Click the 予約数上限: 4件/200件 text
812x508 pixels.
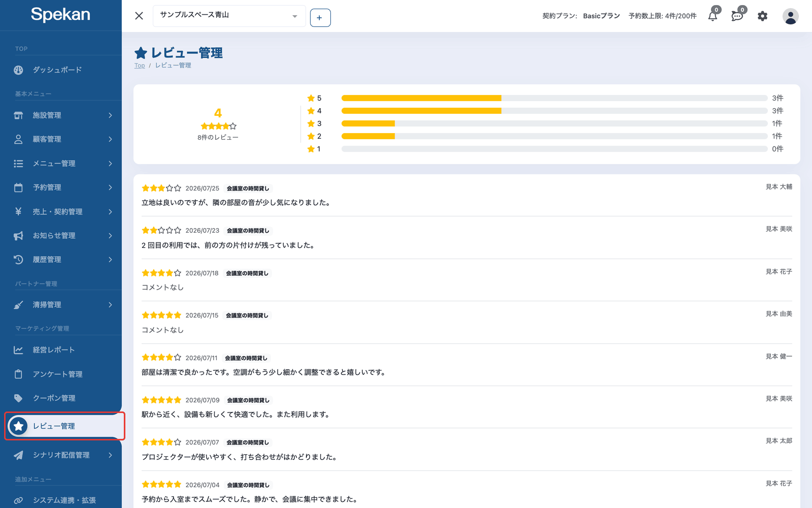[662, 16]
